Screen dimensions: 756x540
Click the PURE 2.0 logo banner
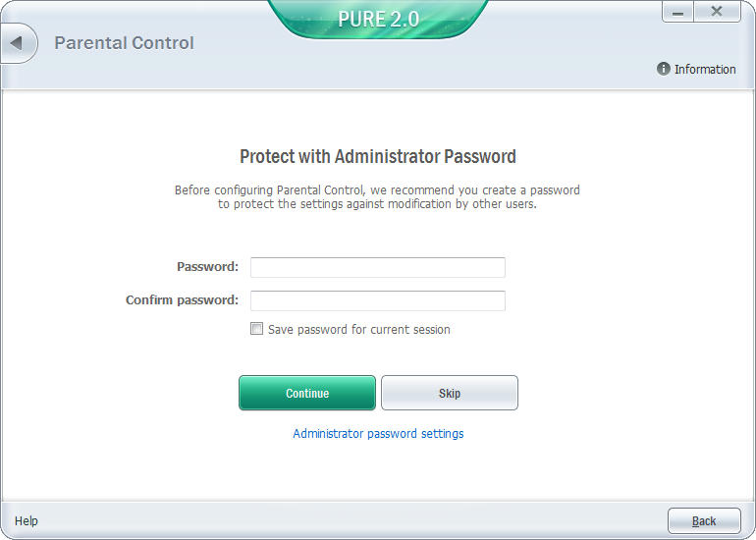point(378,19)
